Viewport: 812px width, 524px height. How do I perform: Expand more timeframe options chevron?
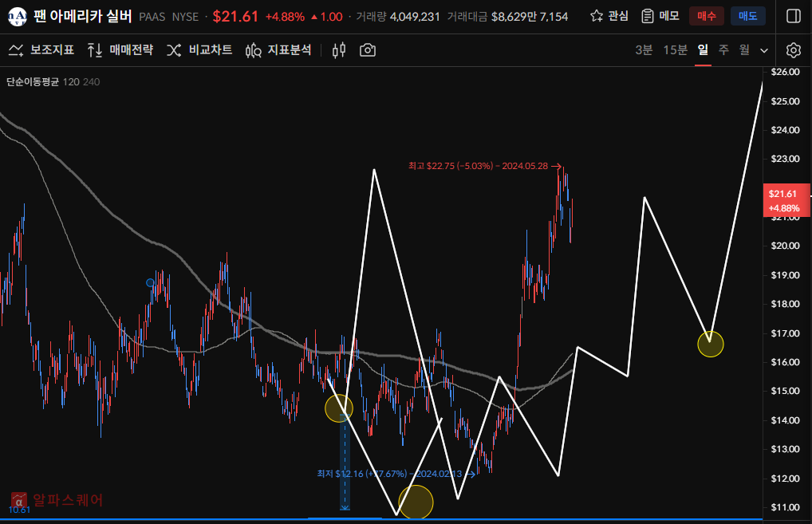point(764,51)
